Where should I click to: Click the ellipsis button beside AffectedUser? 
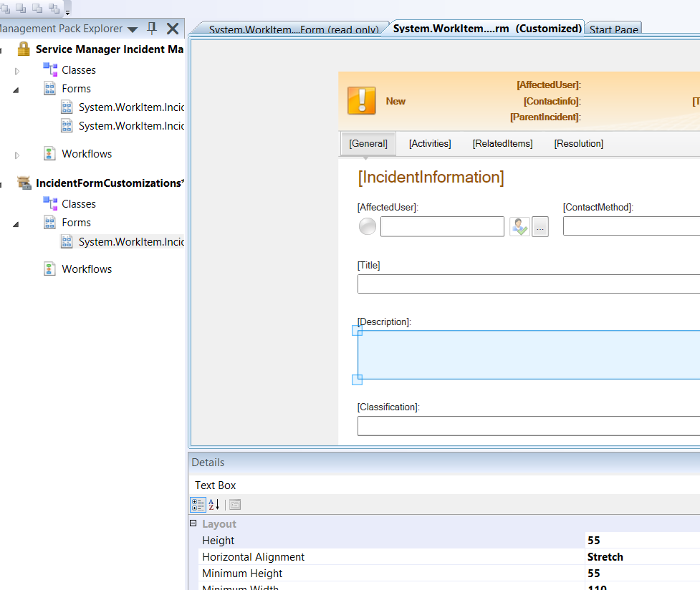tap(540, 227)
